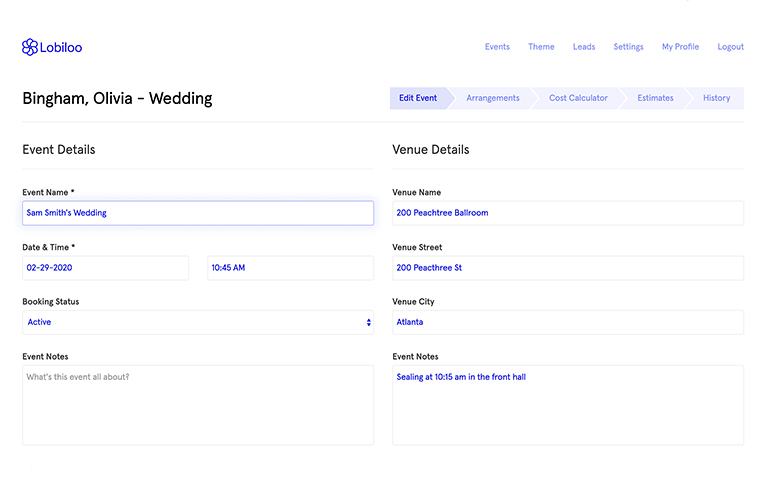Open the Estimates tab
The height and width of the screenshot is (480, 760).
pyautogui.click(x=655, y=98)
